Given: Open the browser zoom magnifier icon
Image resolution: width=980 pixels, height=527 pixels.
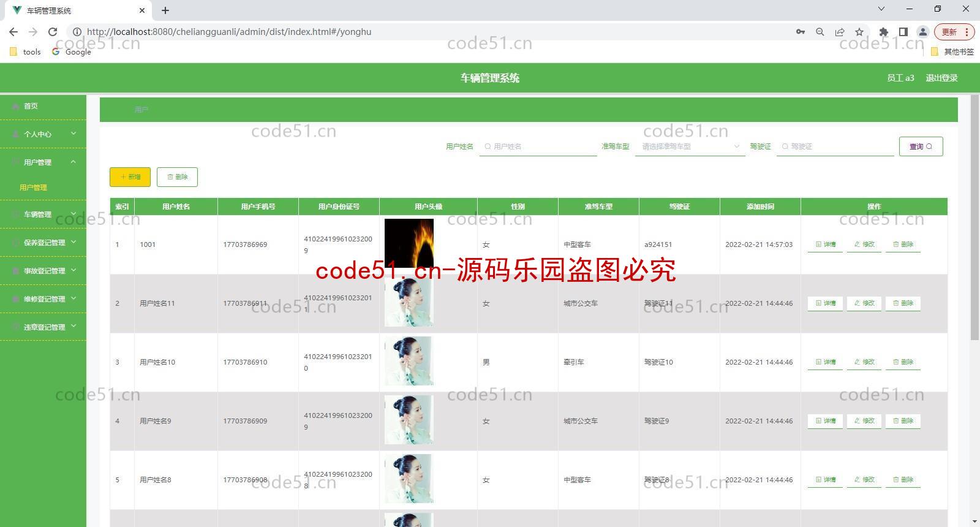Looking at the screenshot, I should pyautogui.click(x=820, y=32).
